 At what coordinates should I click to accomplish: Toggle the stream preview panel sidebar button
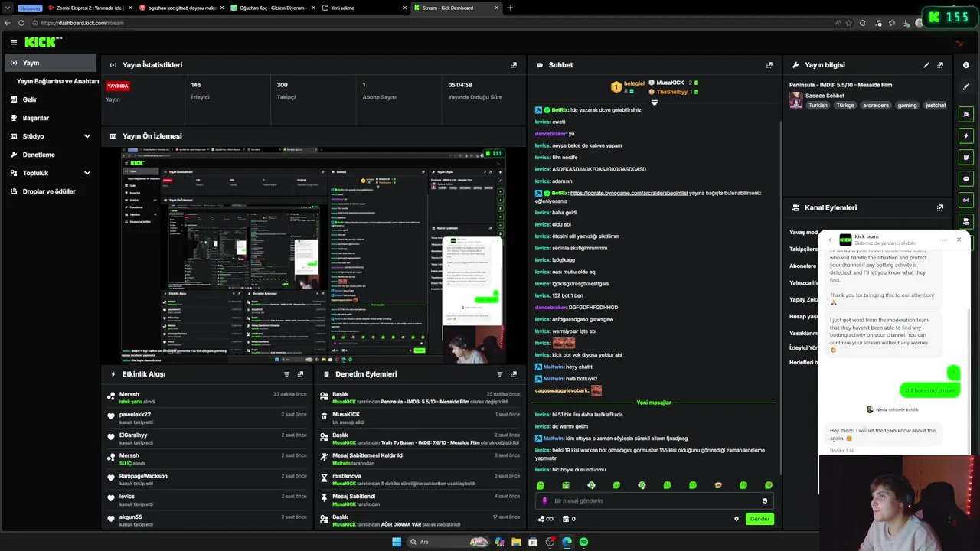[x=966, y=114]
